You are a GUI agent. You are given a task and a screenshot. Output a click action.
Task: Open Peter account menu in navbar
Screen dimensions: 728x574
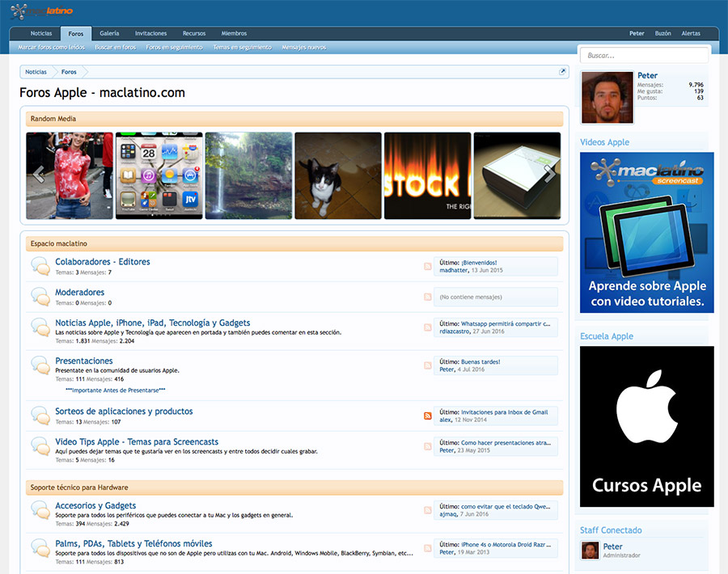click(637, 33)
